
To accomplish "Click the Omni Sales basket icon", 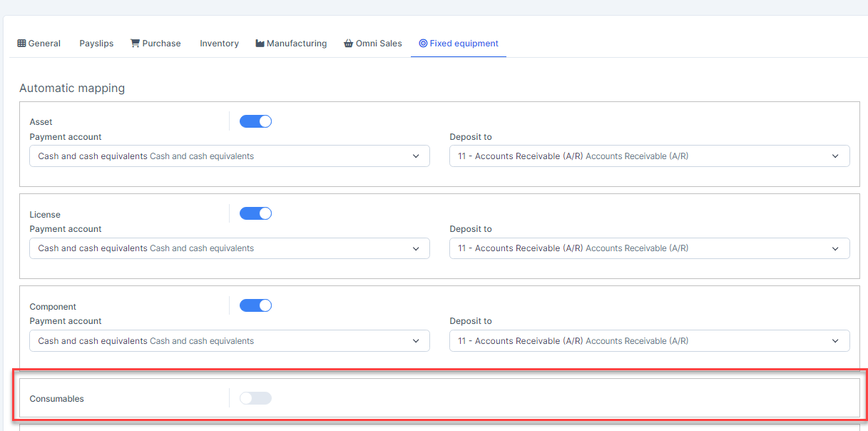I will pos(348,44).
